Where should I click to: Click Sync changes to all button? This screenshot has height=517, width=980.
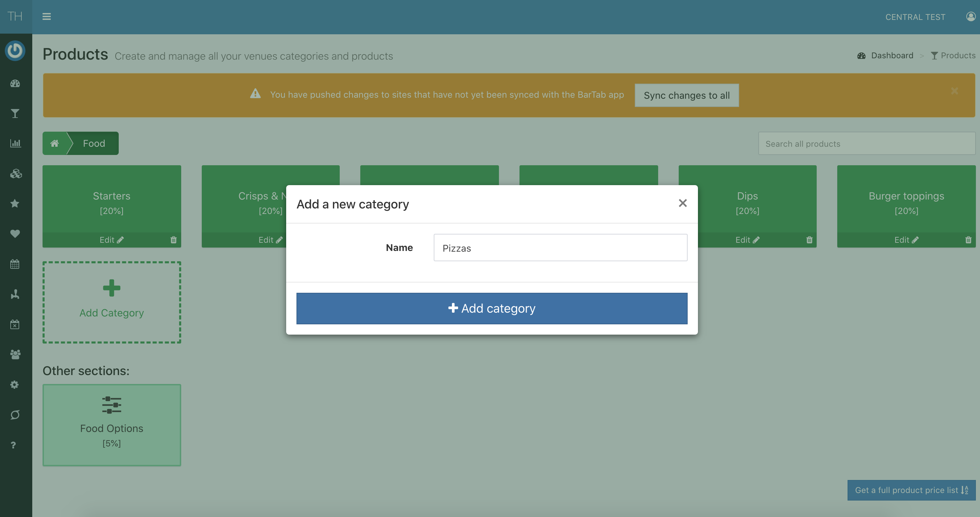coord(686,95)
